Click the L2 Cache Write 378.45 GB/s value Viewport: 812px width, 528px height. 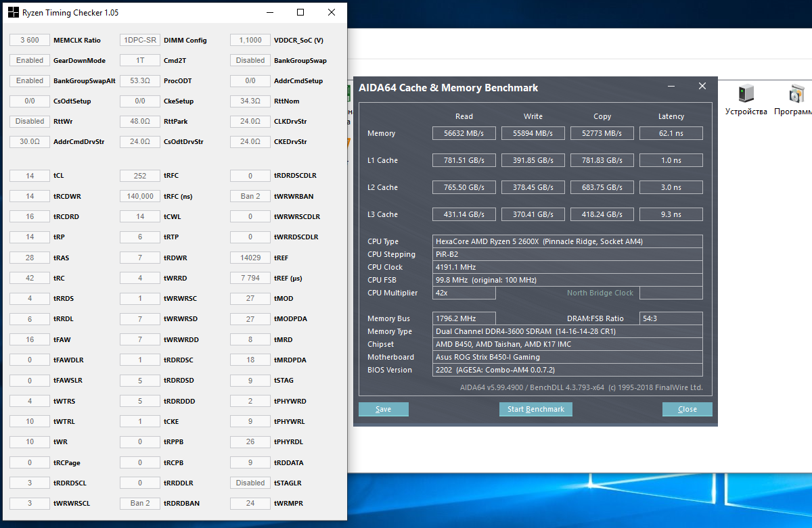533,187
